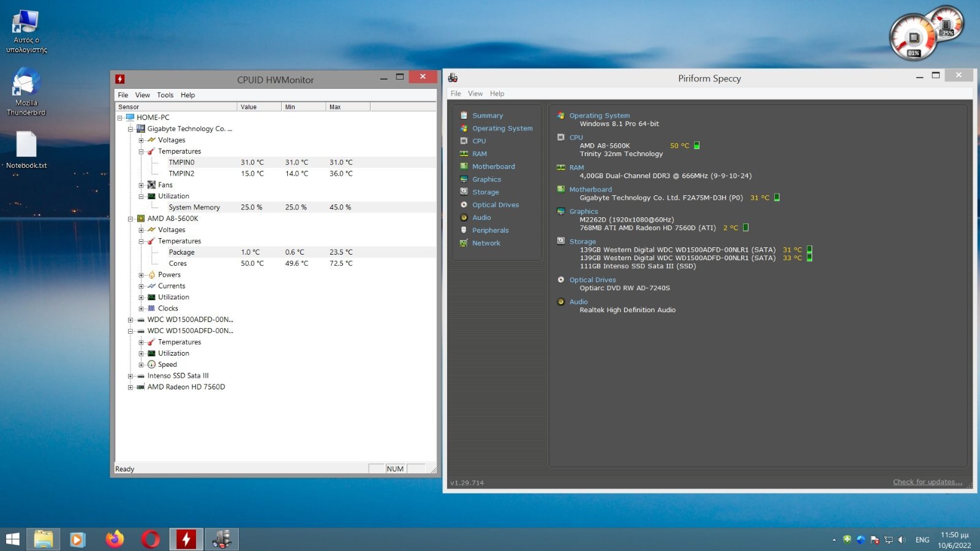
Task: Open the Storage sidebar item in Speccy
Action: [486, 192]
